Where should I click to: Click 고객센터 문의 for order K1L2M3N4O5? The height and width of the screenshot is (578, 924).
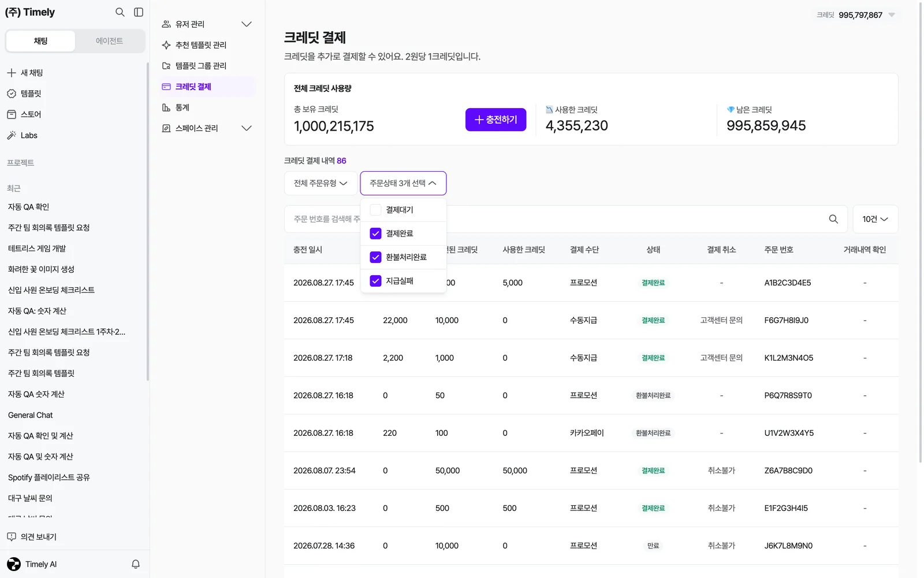(721, 358)
